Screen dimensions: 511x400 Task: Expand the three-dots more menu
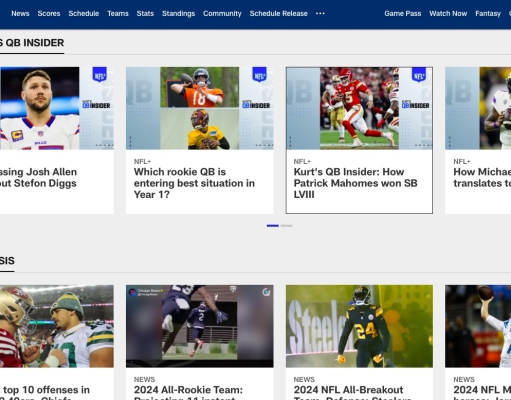pyautogui.click(x=320, y=14)
